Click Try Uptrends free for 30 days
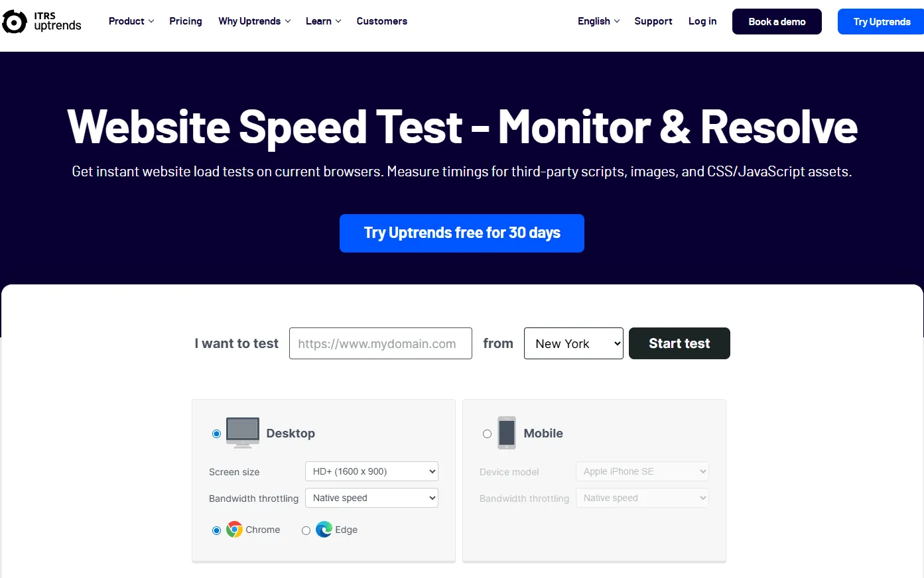The image size is (924, 578). pos(461,233)
